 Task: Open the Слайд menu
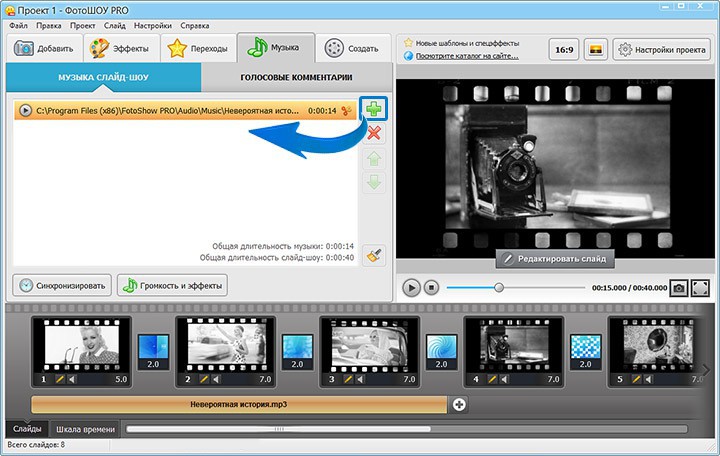115,26
